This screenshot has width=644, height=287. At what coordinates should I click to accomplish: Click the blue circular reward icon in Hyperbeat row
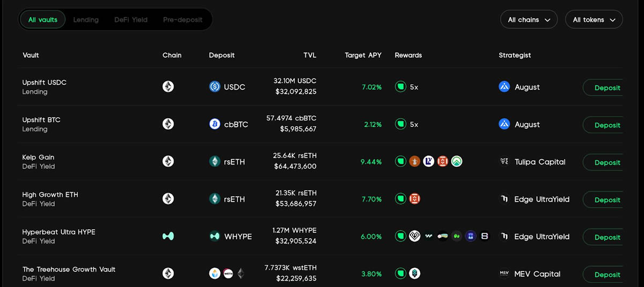coord(471,236)
